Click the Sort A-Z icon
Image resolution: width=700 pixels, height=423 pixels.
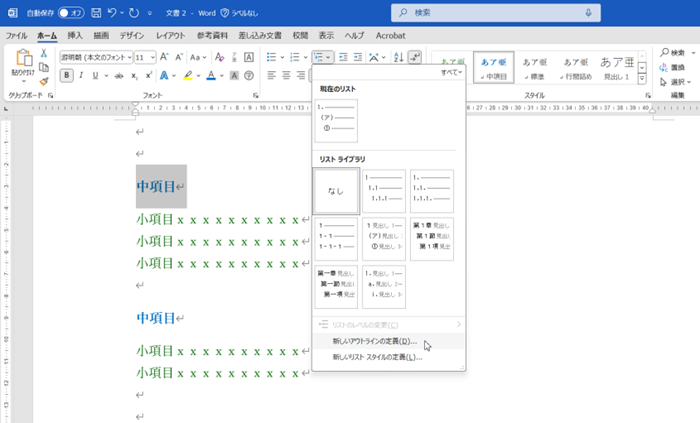point(397,57)
